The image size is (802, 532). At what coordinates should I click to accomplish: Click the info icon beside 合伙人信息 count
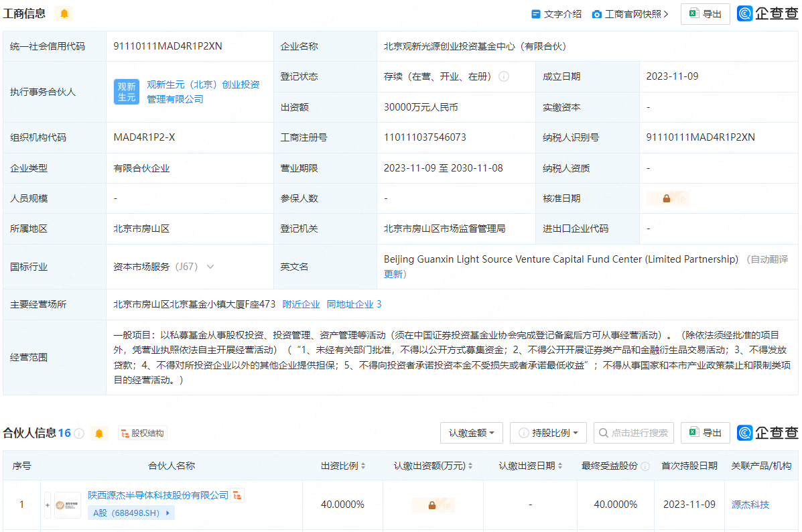pos(79,434)
